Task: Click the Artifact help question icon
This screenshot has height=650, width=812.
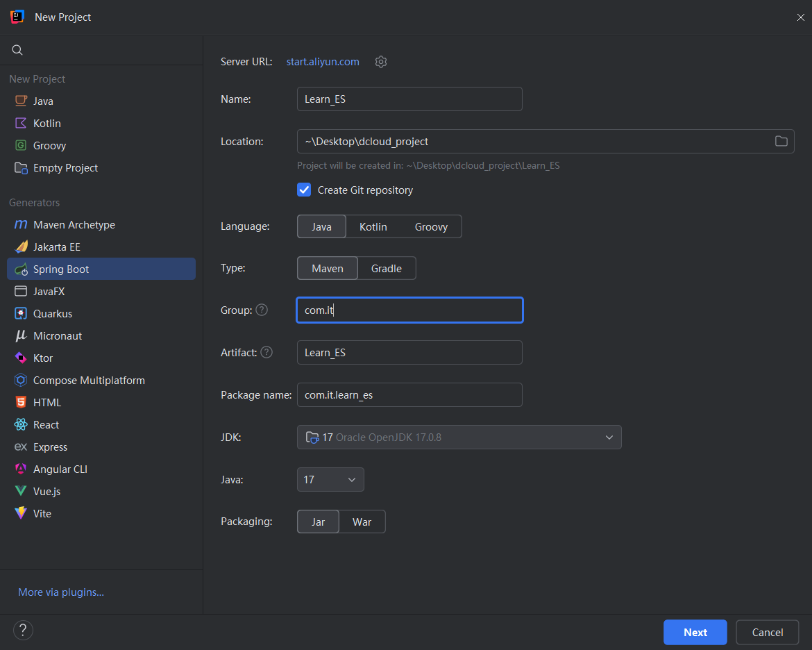Action: point(267,353)
